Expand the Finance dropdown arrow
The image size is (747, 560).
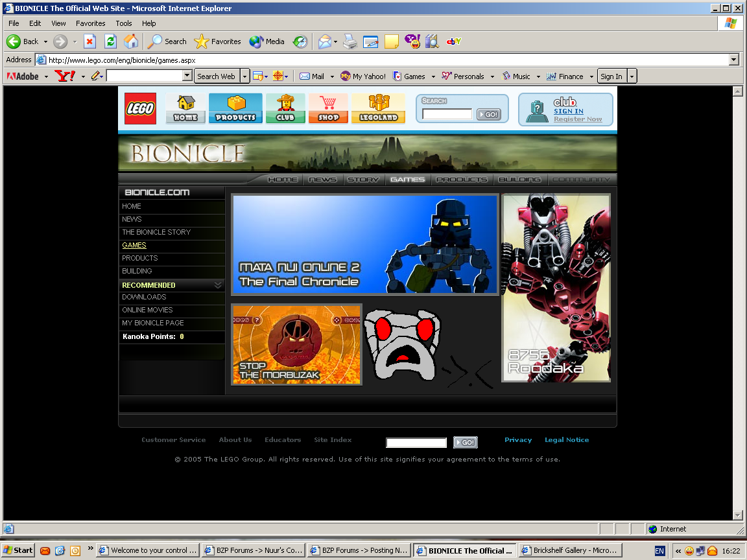coord(591,76)
